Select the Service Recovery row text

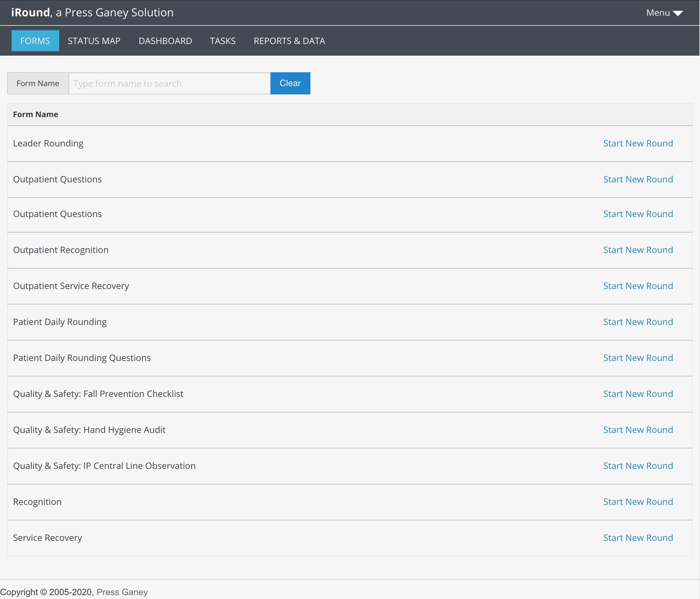click(x=47, y=538)
